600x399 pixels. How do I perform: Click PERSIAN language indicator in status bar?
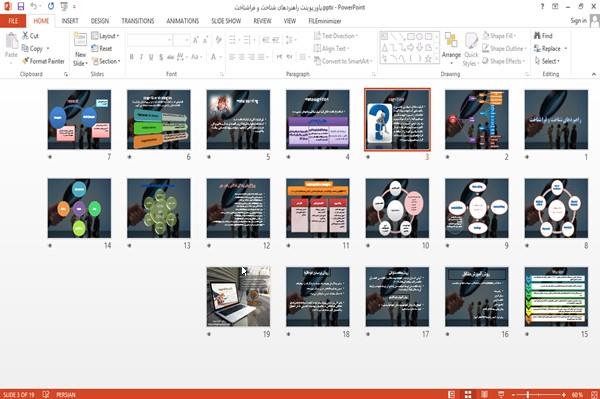point(66,394)
